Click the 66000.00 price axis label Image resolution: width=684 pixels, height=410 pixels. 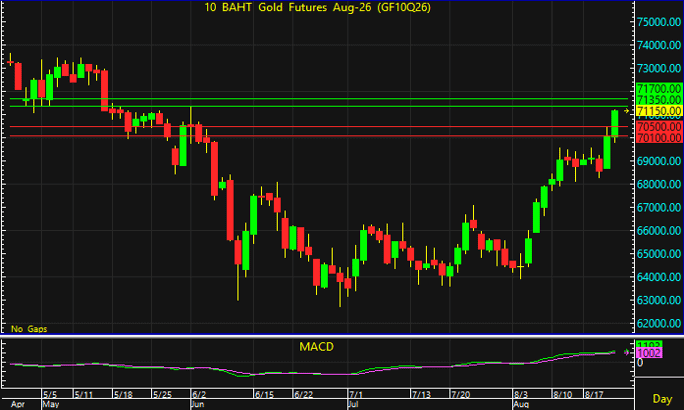tap(659, 230)
